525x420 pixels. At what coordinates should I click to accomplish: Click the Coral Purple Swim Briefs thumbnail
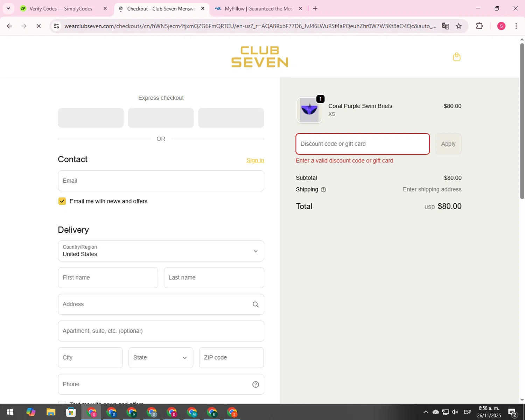pyautogui.click(x=309, y=110)
